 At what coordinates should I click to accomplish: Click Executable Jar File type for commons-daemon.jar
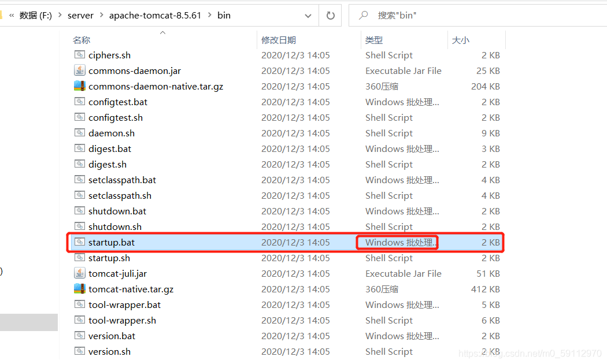(404, 71)
